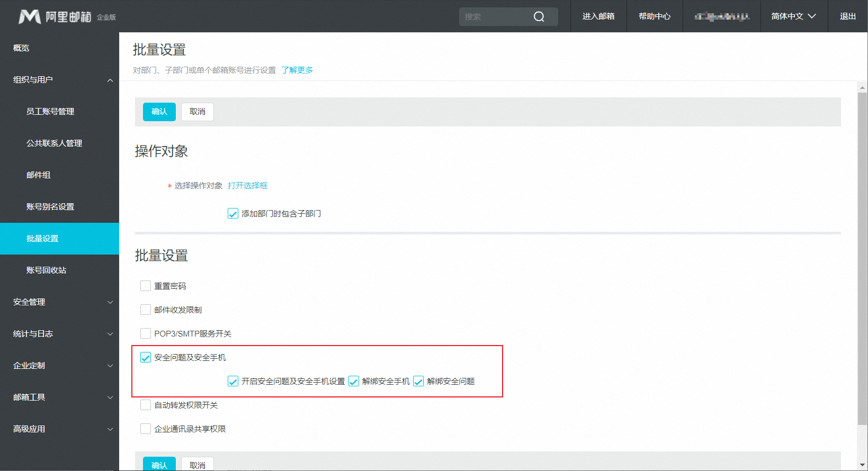
Task: Uncheck 安全问题及安全手机 checkbox
Action: coord(146,358)
